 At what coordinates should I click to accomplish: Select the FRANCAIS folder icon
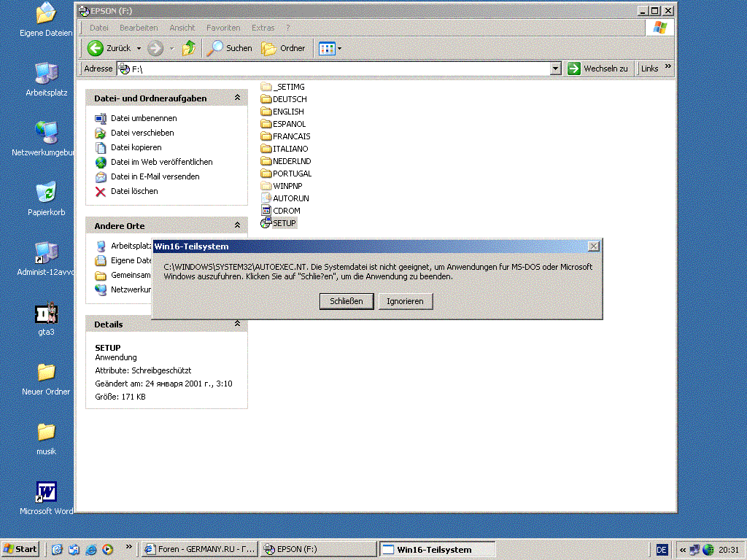tap(266, 136)
